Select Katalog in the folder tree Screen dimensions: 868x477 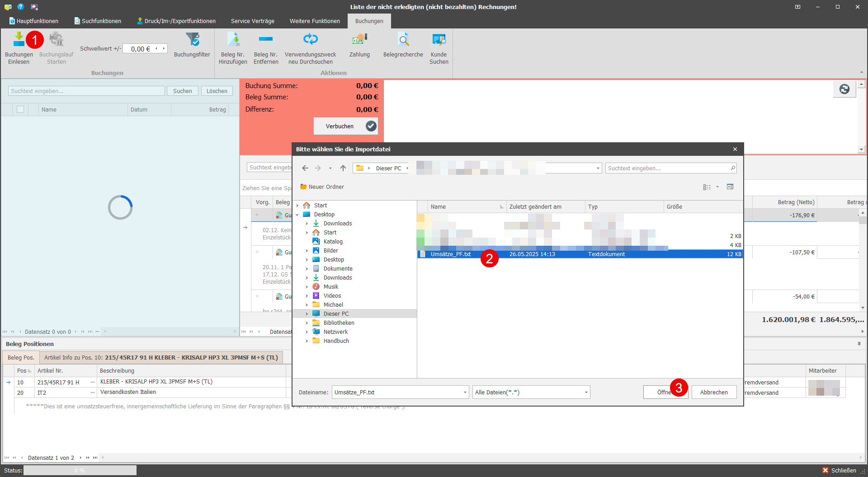click(x=333, y=242)
